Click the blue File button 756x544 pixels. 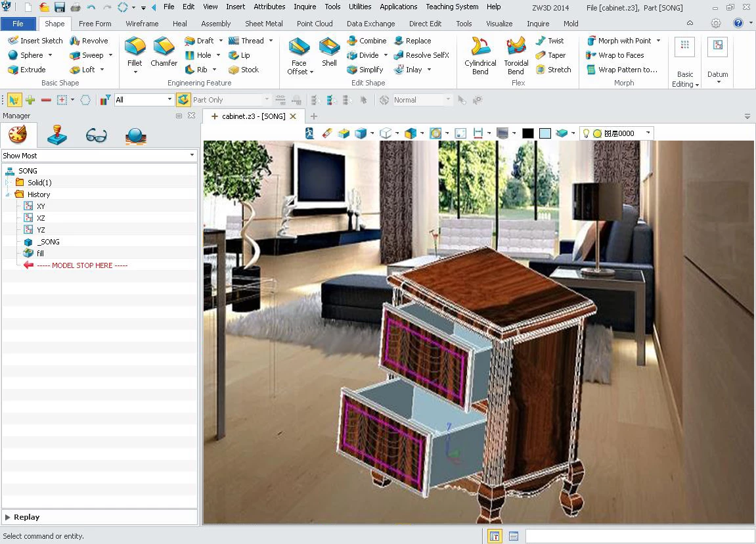pyautogui.click(x=18, y=24)
